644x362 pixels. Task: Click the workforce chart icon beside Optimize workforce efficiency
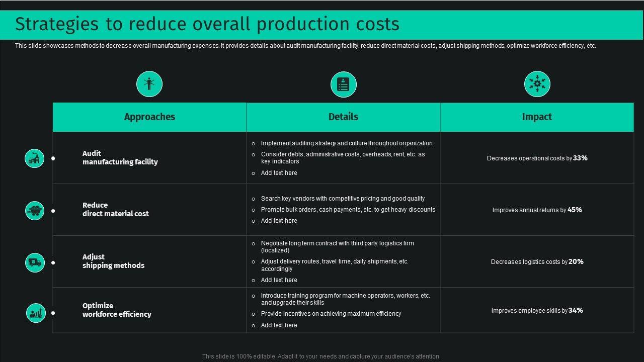(36, 313)
